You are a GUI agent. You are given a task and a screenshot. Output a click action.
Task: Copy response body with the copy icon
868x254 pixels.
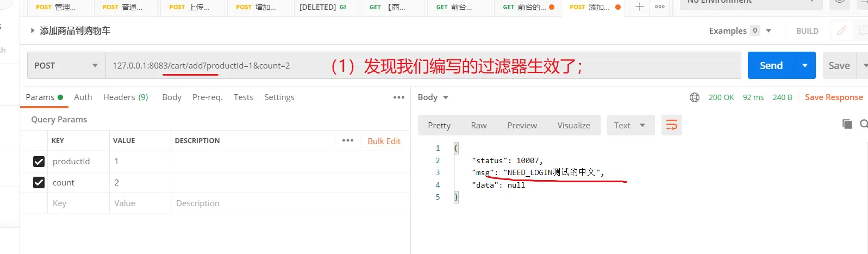pos(847,124)
